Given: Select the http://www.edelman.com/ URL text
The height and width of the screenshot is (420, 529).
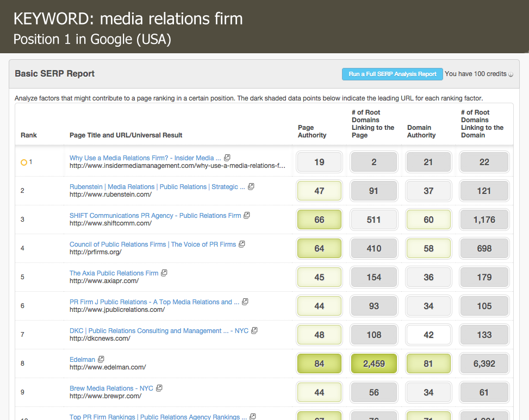Looking at the screenshot, I should [108, 367].
